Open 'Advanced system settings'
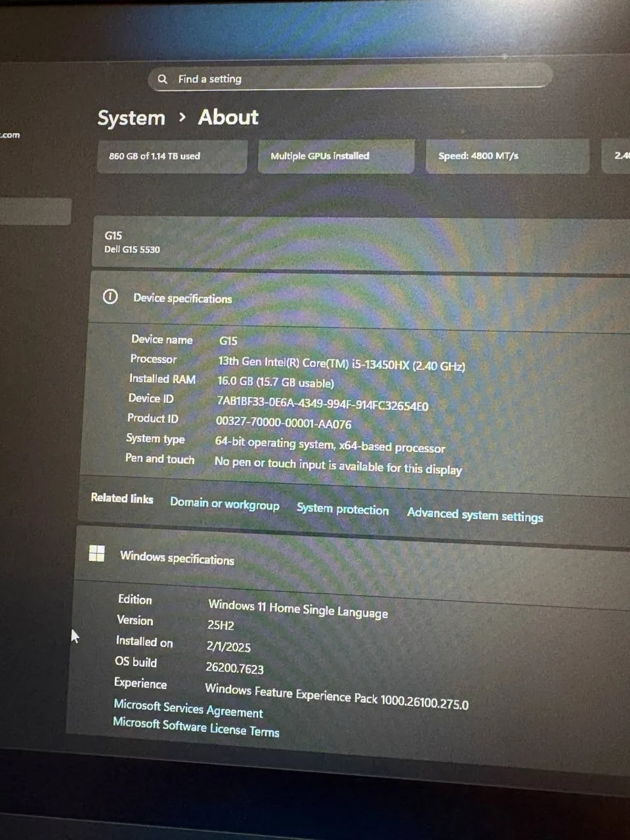The height and width of the screenshot is (840, 630). (474, 515)
